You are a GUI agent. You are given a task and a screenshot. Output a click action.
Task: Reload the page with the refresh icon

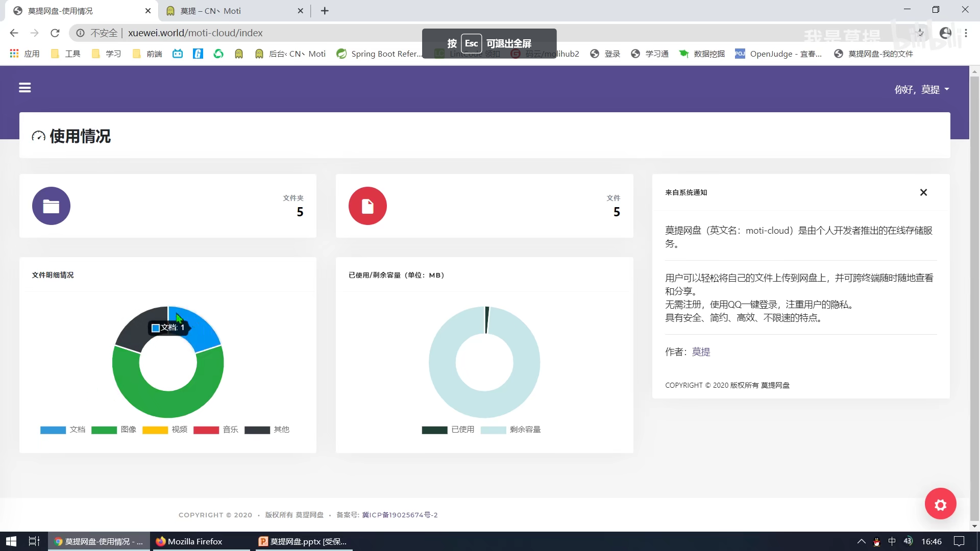55,33
